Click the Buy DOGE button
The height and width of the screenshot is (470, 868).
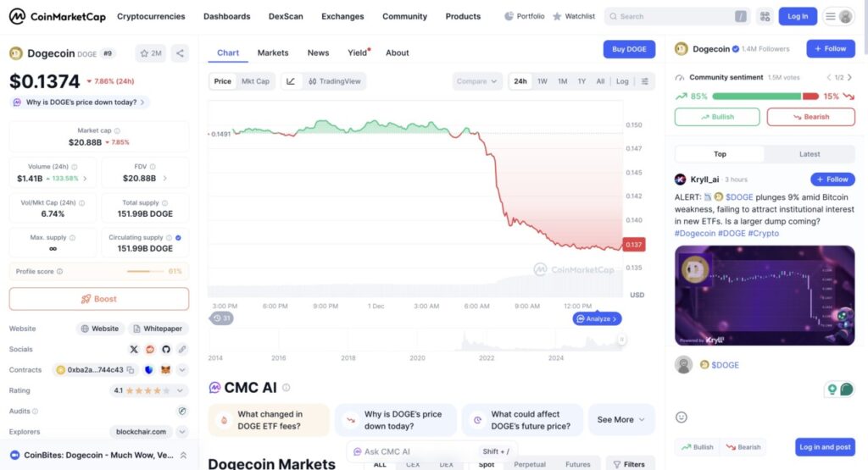pyautogui.click(x=629, y=49)
